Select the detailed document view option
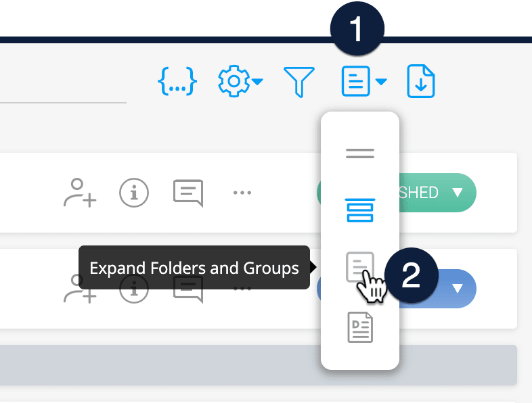Image resolution: width=532 pixels, height=403 pixels. 360,327
